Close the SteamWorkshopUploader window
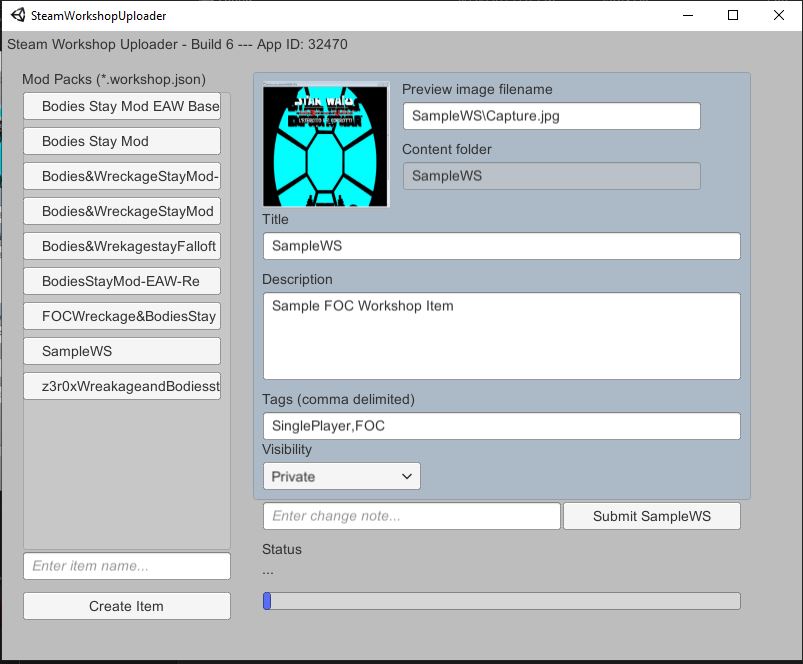This screenshot has width=803, height=664. pos(778,15)
